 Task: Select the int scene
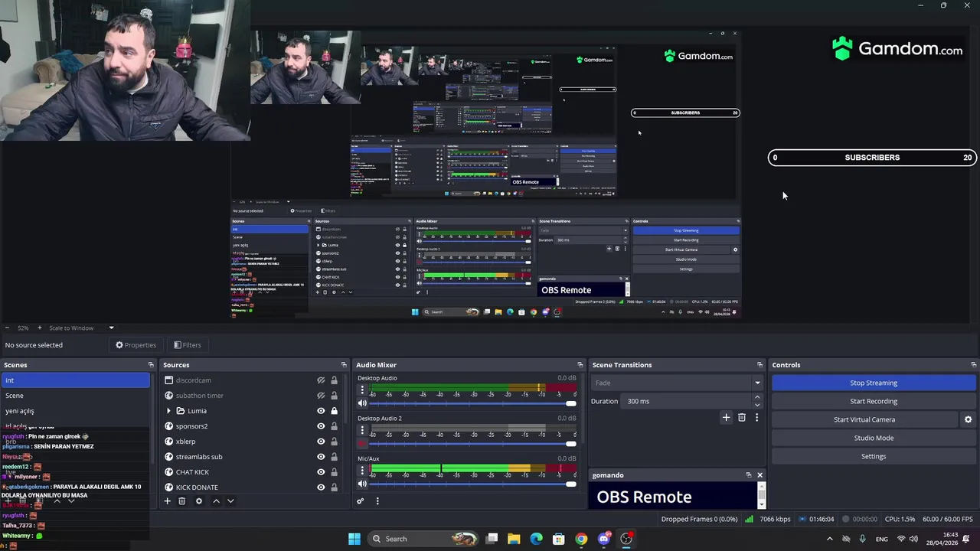[x=75, y=380]
